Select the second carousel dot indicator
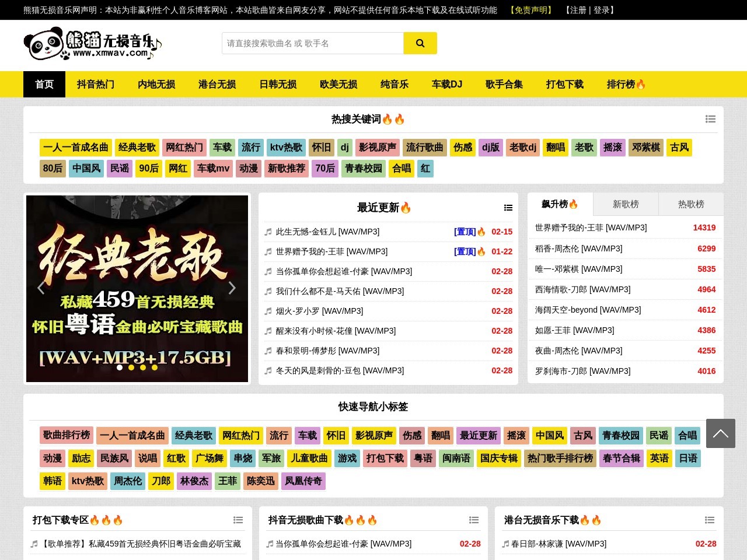747x560 pixels. click(x=131, y=367)
